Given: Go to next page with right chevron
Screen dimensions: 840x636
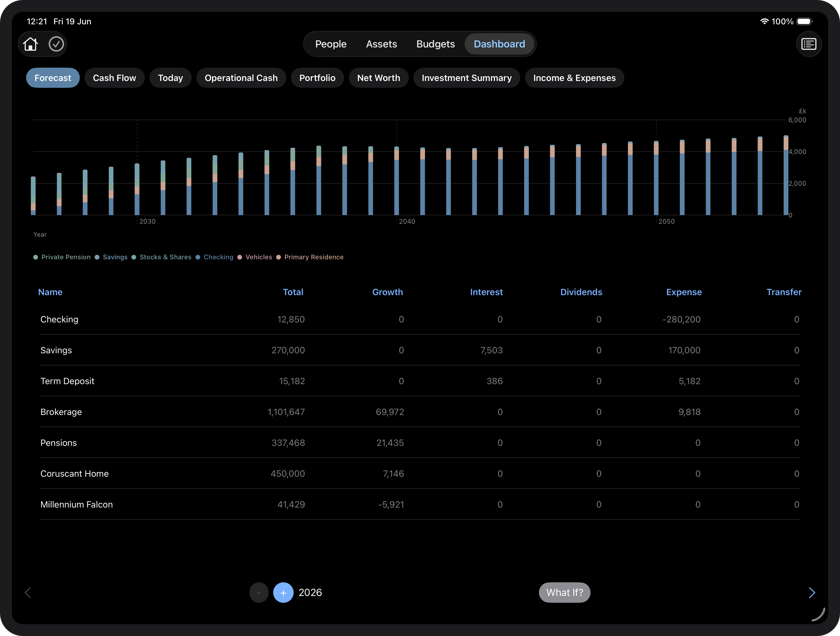Looking at the screenshot, I should (x=812, y=593).
